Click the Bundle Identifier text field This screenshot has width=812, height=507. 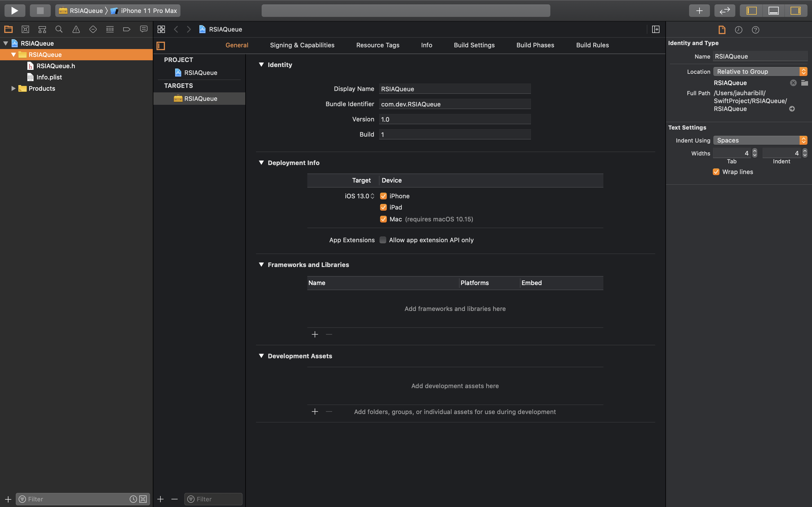(455, 104)
